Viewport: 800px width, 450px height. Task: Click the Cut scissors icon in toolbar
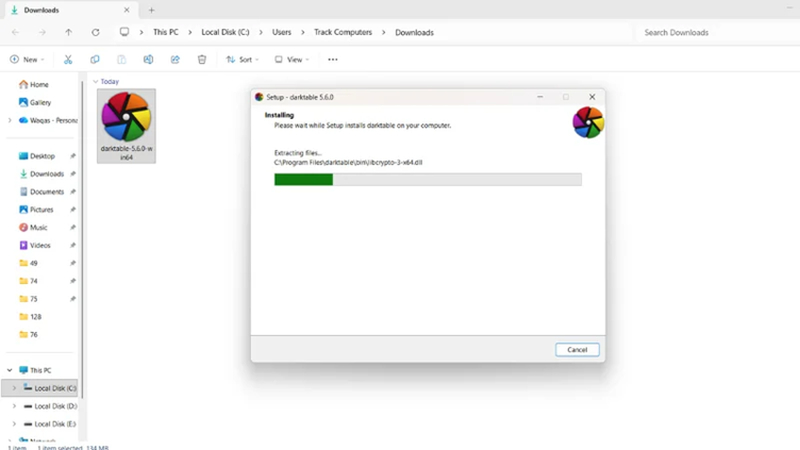[68, 60]
